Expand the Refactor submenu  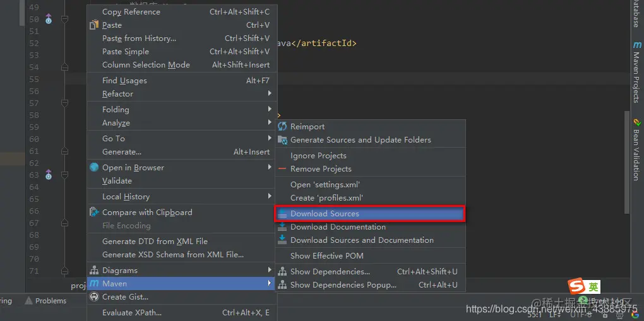182,93
